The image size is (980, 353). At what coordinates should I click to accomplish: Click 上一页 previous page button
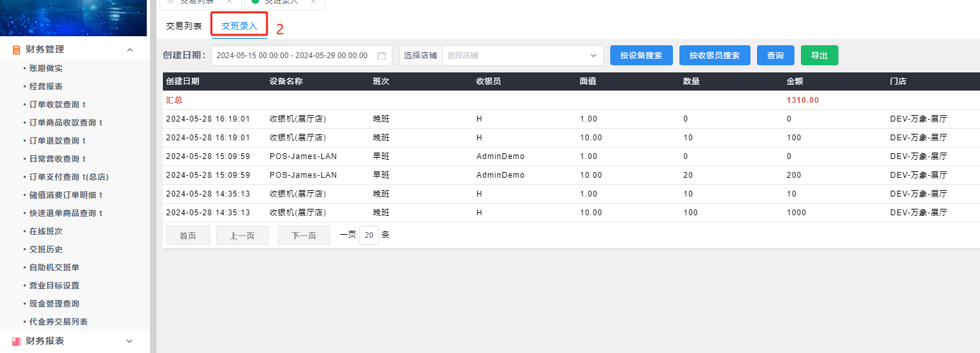coord(242,235)
